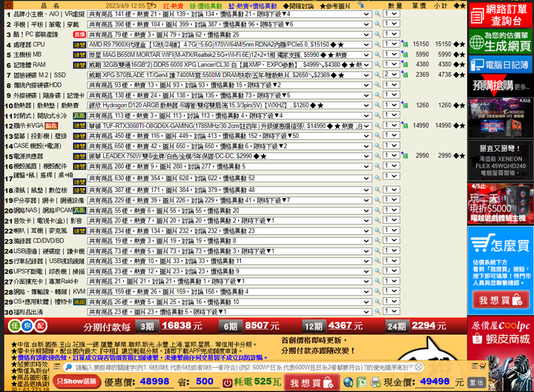The height and width of the screenshot is (392, 534).
Task: Click the small monitor icon in the header bar
Action: click(x=360, y=4)
